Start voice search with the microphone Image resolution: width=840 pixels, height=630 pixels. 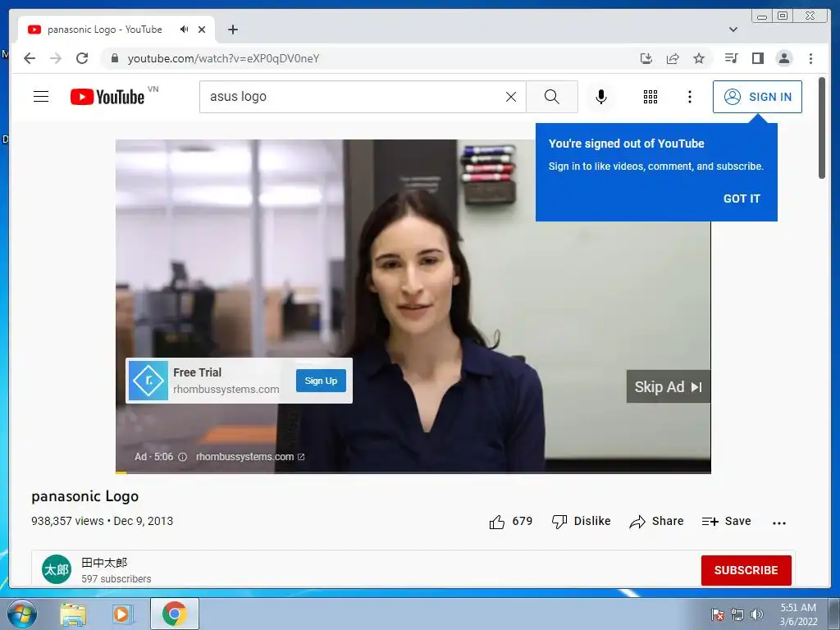[601, 97]
